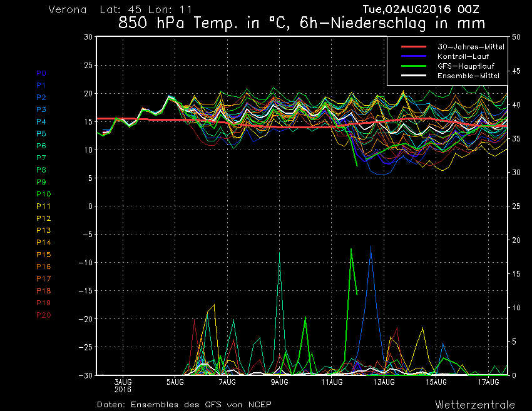Viewport: 532px width, 411px height.
Task: Click the left axis value 0
Action: (90, 206)
